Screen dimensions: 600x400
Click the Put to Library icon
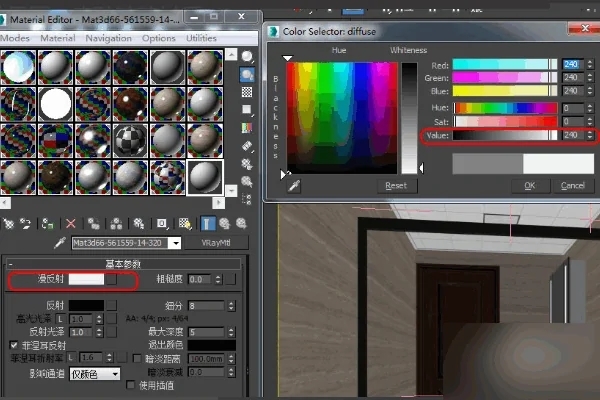pos(139,224)
